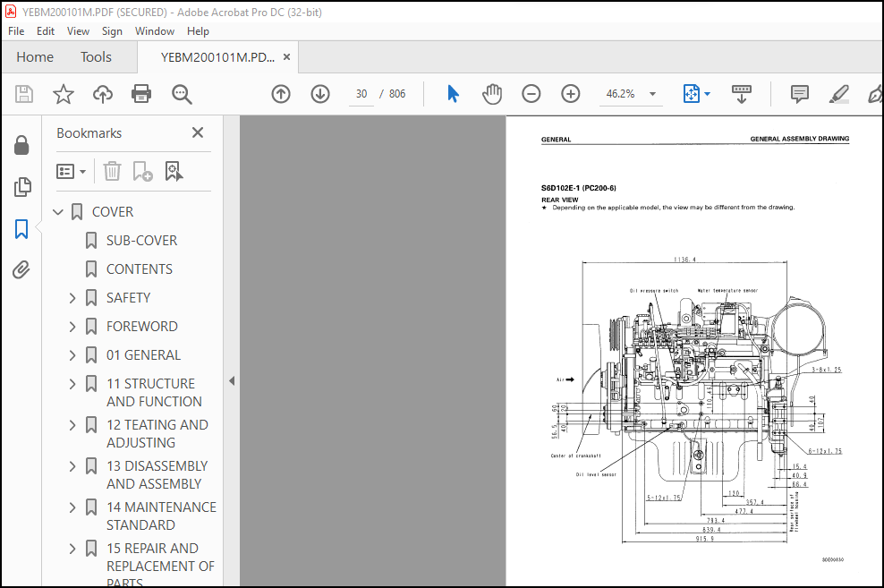The width and height of the screenshot is (884, 588).
Task: Expand 14 MAINTENANCE STANDARD bookmark
Action: coord(72,507)
